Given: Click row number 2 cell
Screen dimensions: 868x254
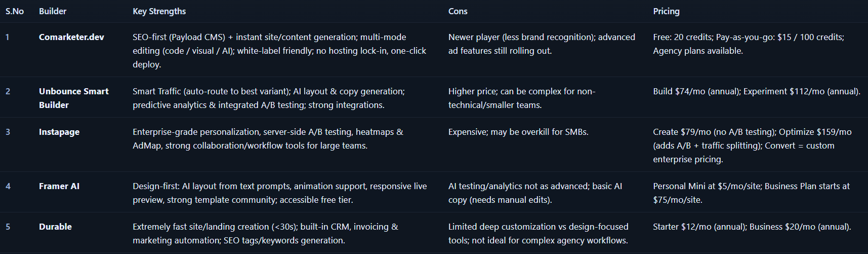Looking at the screenshot, I should pos(8,91).
